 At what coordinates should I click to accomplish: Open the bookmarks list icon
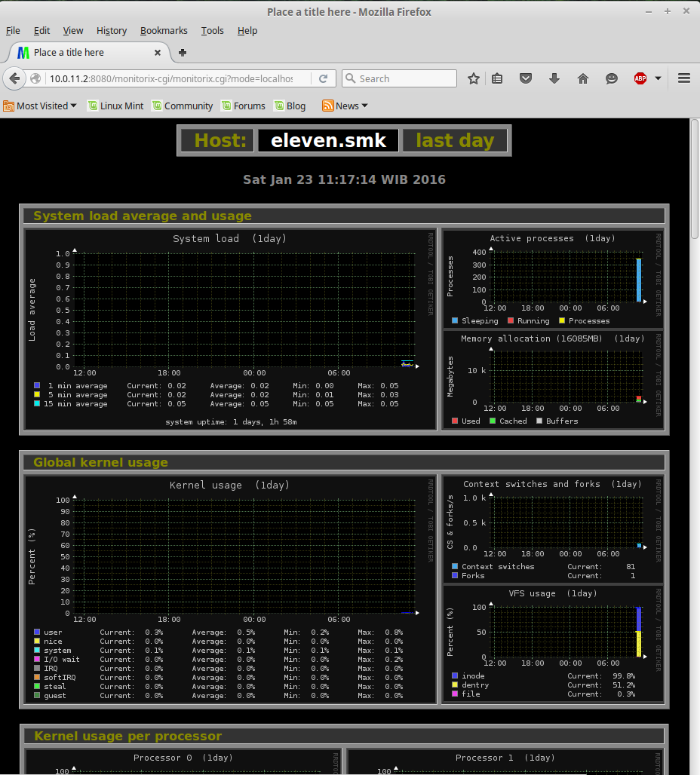coord(497,78)
